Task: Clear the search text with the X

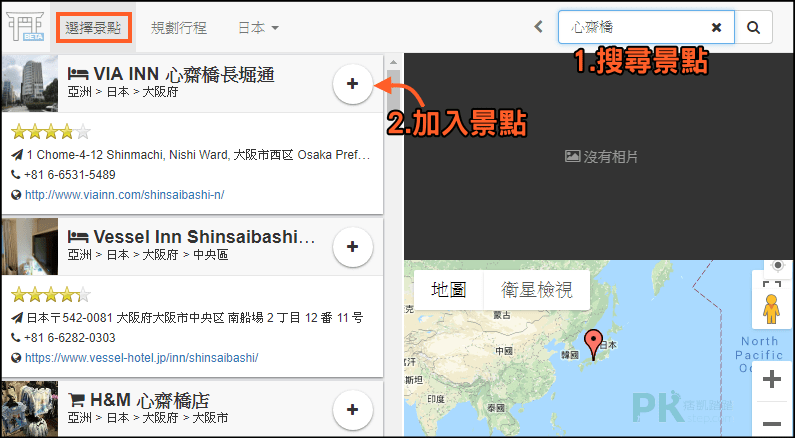Action: click(716, 27)
